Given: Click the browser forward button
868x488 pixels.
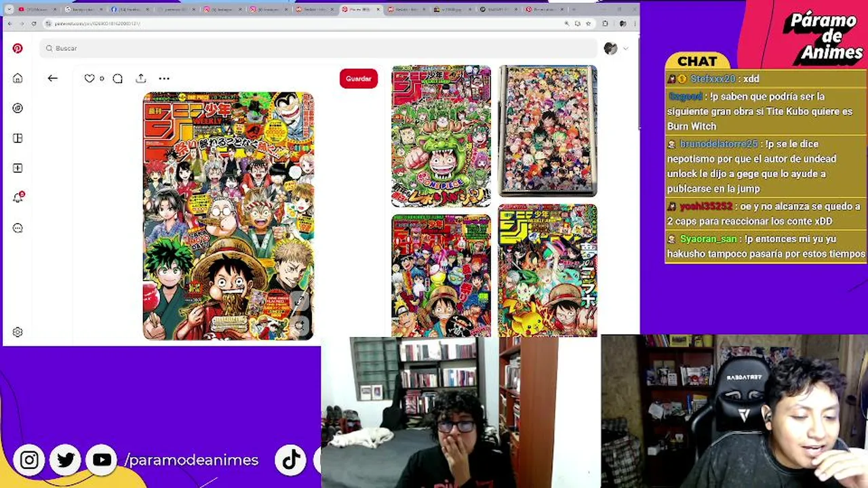Looking at the screenshot, I should pos(22,23).
